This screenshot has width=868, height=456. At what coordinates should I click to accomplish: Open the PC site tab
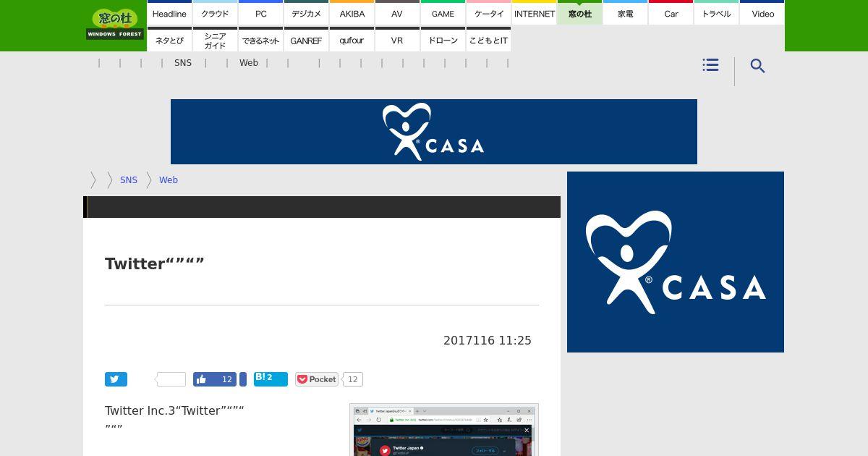(x=260, y=13)
